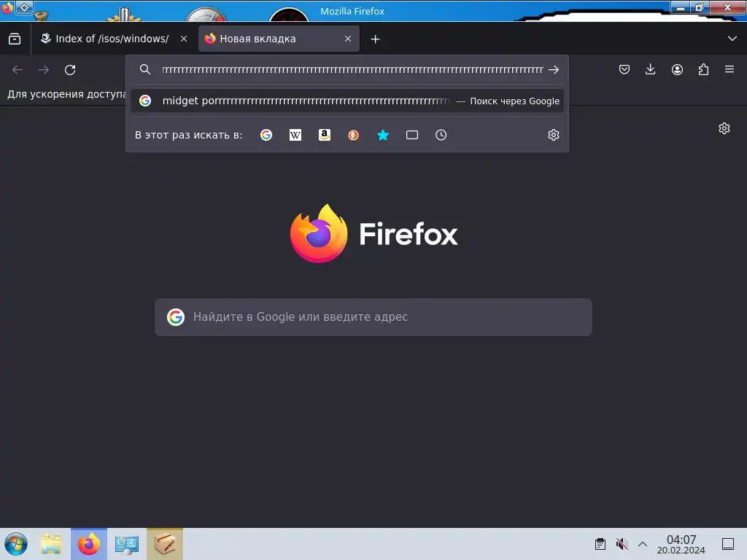Click the Go arrow in address bar
This screenshot has height=560, width=747.
click(554, 69)
